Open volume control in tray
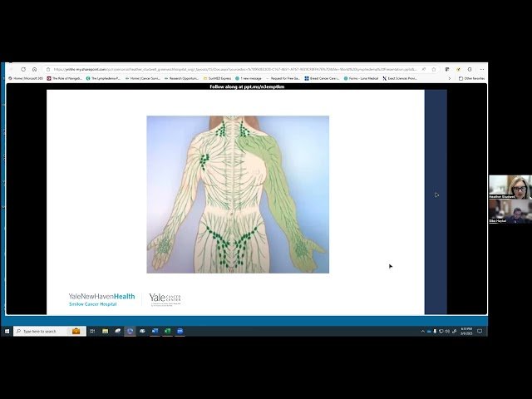The height and width of the screenshot is (399, 532). point(447,331)
